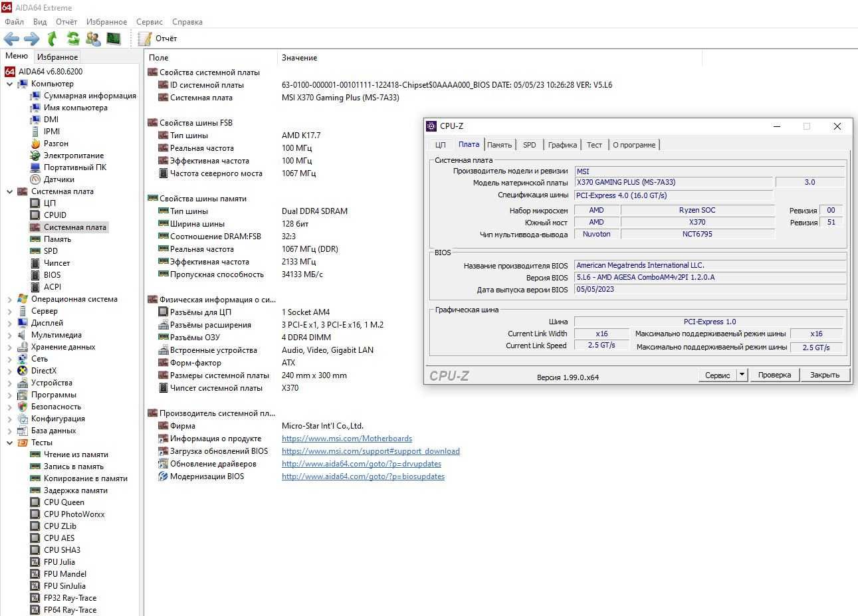Click the DirectX X icon in tree
The image size is (858, 616).
click(23, 371)
